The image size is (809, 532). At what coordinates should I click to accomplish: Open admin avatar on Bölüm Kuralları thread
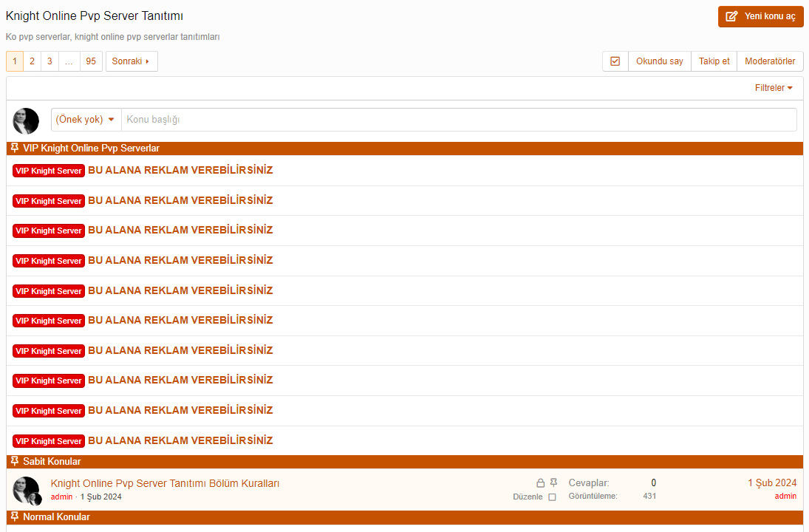click(26, 490)
